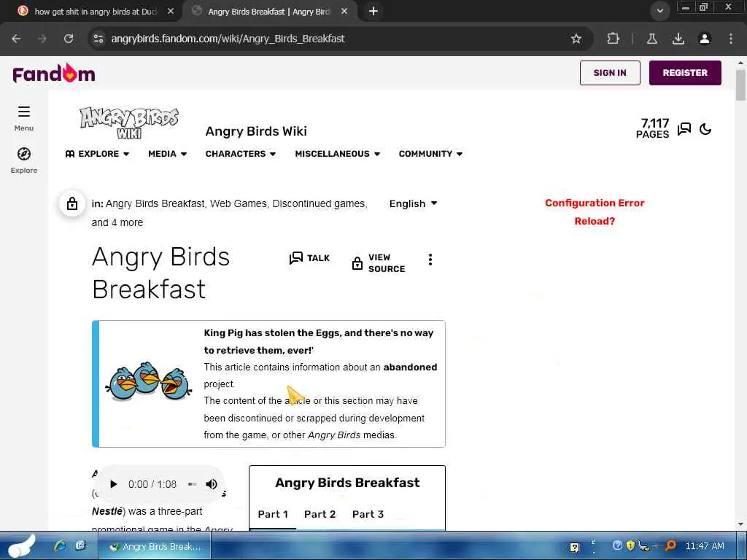
Task: Open the Angry Birds Break... taskbar window button
Action: (155, 546)
